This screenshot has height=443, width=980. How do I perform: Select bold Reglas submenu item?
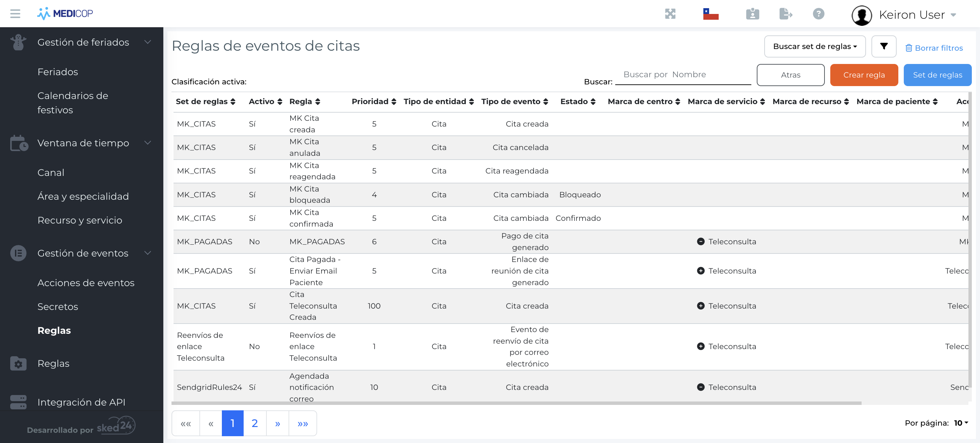54,330
